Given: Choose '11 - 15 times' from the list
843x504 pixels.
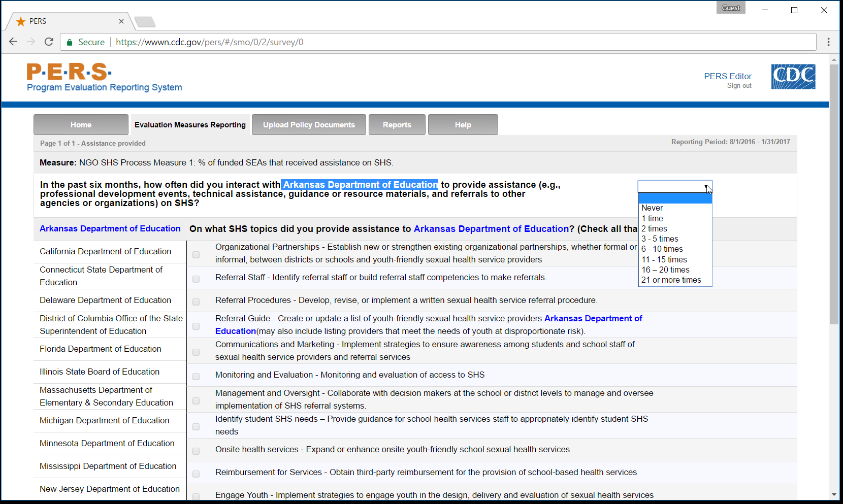Looking at the screenshot, I should tap(675, 259).
